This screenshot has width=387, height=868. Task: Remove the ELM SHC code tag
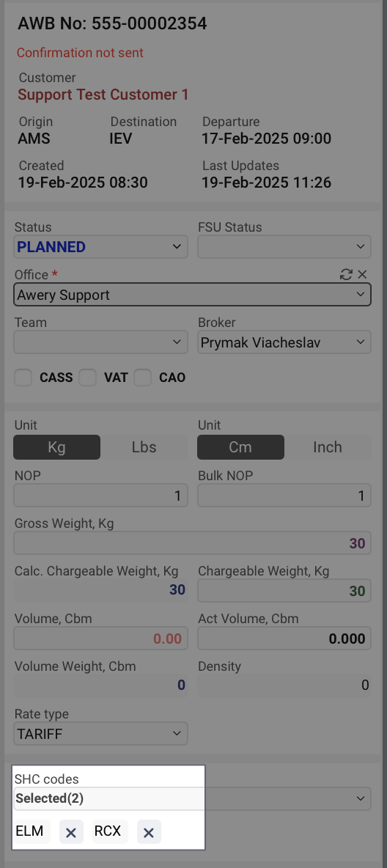71,832
